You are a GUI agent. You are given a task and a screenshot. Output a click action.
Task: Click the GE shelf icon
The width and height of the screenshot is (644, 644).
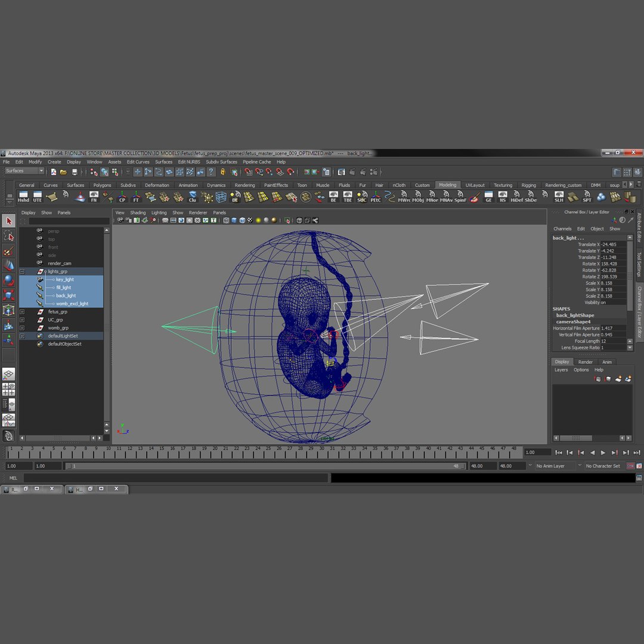488,197
